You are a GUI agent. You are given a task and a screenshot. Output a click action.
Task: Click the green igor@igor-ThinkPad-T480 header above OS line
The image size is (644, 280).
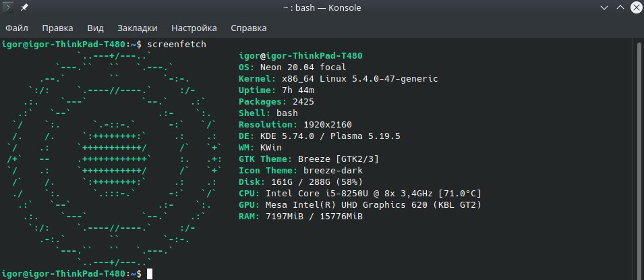pos(301,55)
